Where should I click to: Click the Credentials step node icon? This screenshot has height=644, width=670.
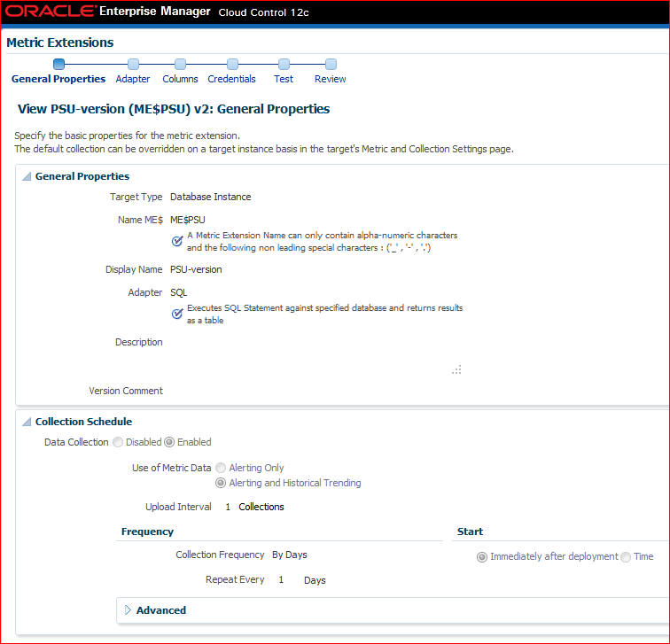(232, 65)
